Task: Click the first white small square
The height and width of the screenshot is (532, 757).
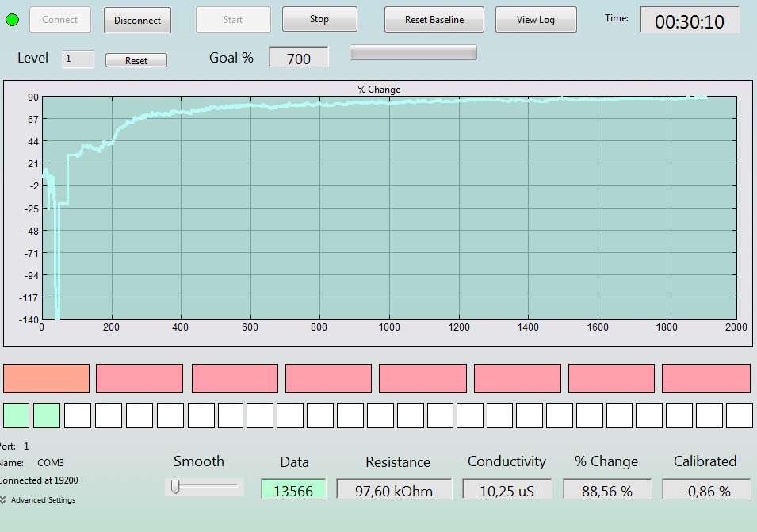Action: pyautogui.click(x=77, y=415)
